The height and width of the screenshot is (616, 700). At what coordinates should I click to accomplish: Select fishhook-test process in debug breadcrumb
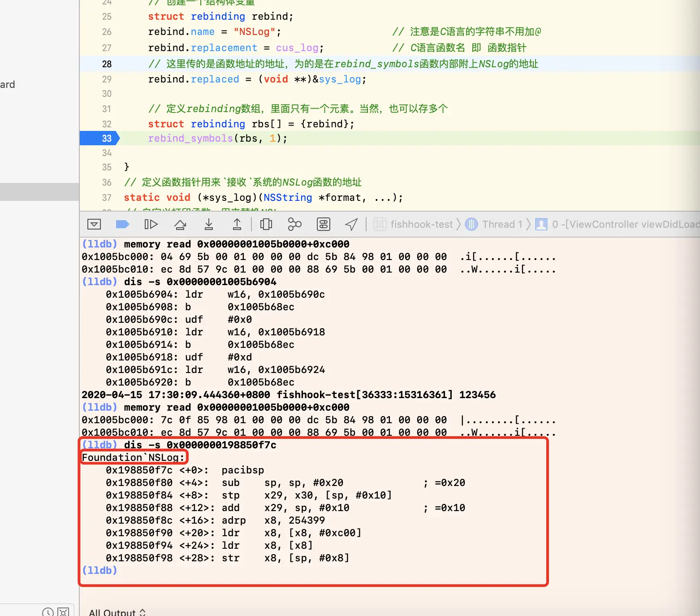pos(413,224)
